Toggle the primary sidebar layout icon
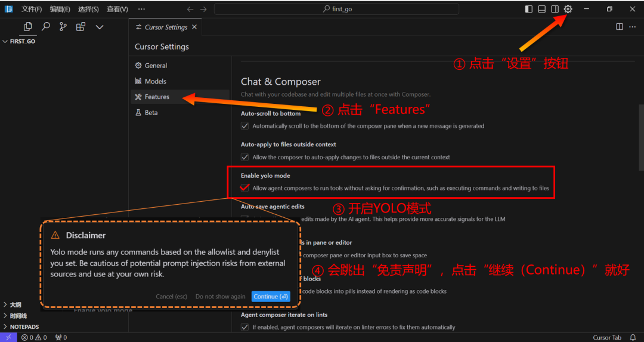 click(529, 9)
